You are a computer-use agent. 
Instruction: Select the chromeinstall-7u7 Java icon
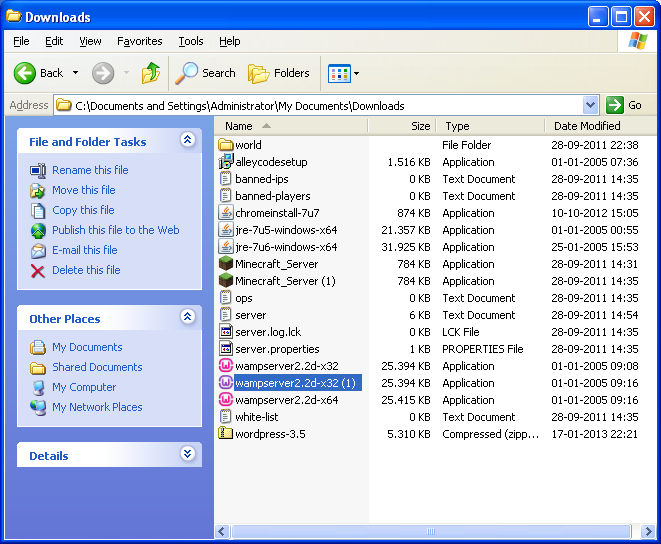coord(226,213)
